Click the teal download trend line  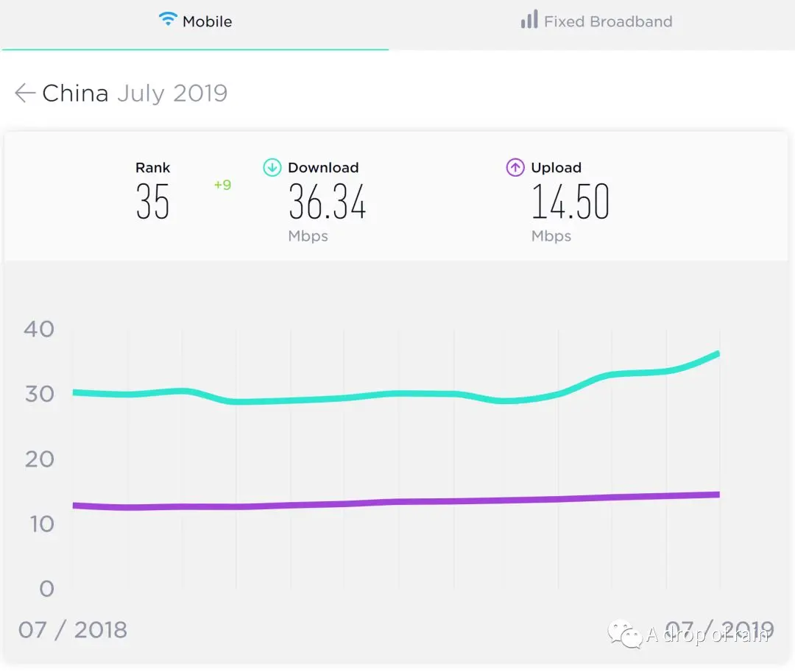click(397, 394)
